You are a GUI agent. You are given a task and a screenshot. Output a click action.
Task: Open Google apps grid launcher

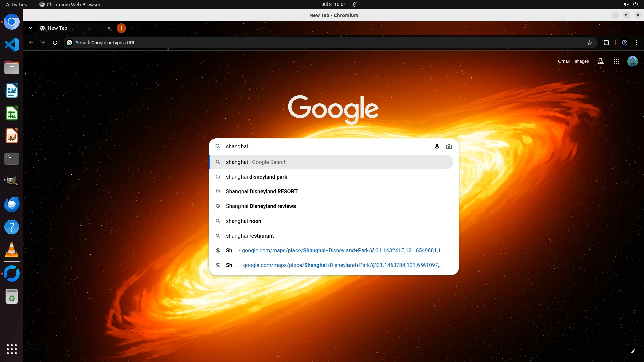[x=616, y=61]
